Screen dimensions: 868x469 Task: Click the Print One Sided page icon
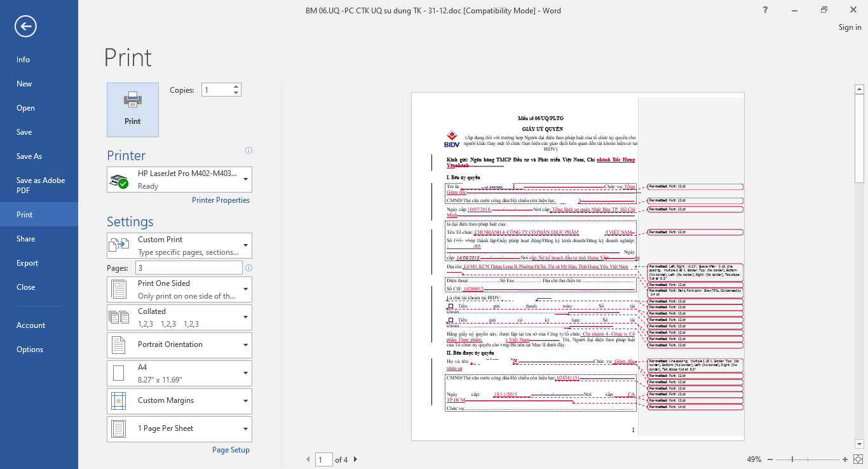pyautogui.click(x=119, y=289)
